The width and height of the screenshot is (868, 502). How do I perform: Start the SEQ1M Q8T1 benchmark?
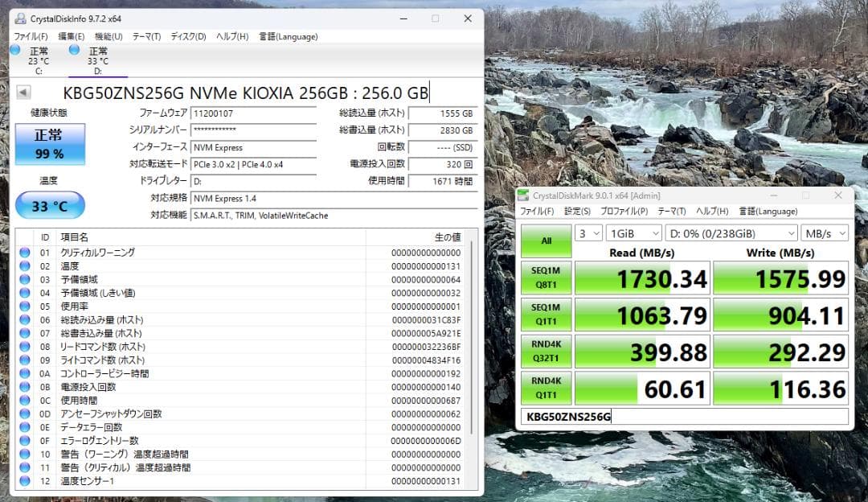[x=547, y=278]
